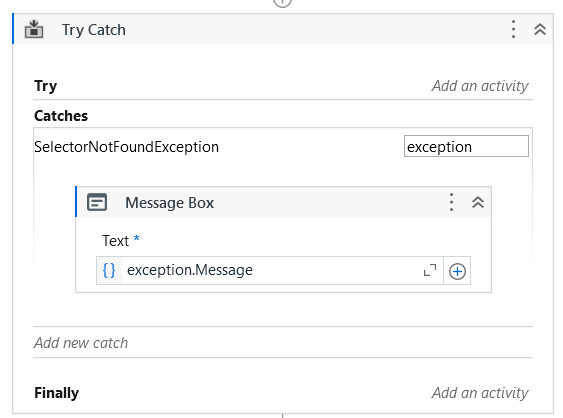The image size is (563, 418).
Task: Select the SelectorNotFoundException catch type
Action: point(126,147)
